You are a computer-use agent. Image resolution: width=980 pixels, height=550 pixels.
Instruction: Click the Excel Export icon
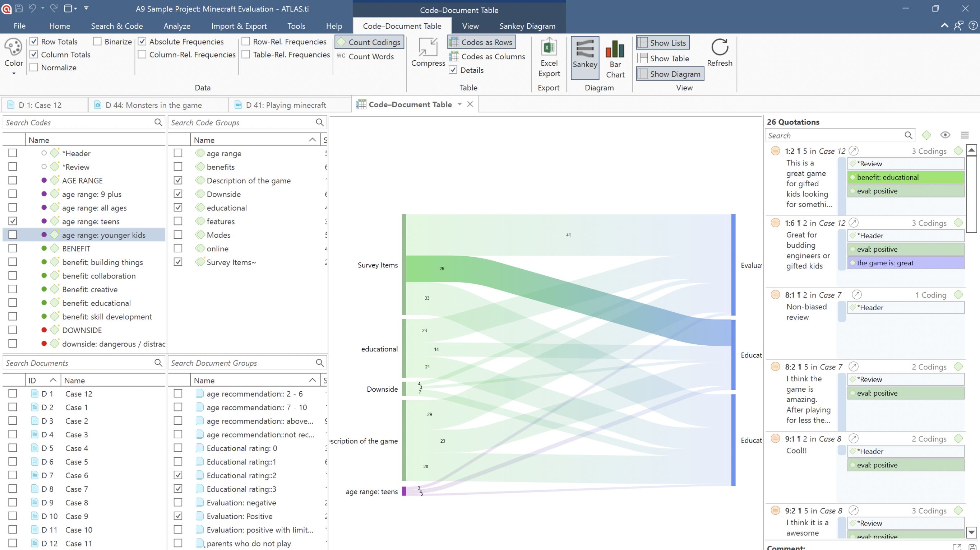549,47
